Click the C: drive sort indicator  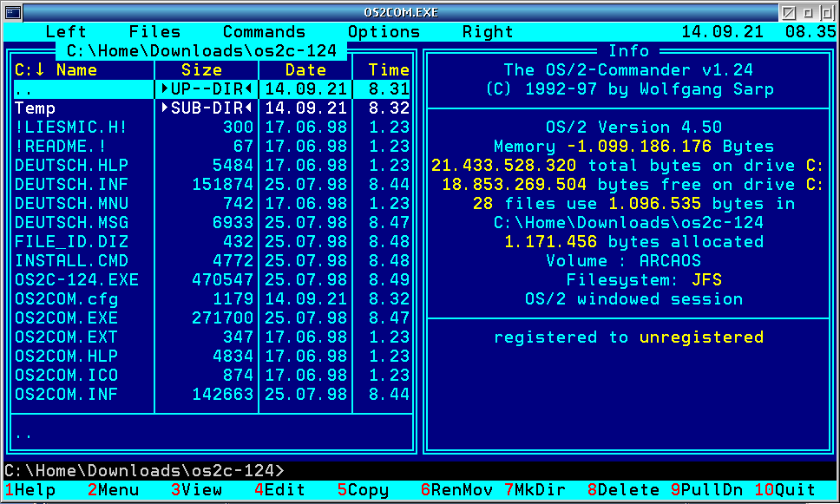tap(30, 69)
